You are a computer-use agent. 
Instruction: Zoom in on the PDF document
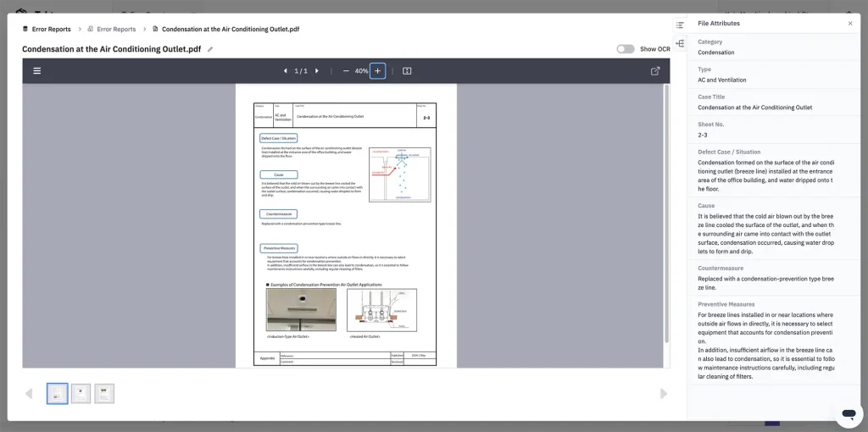pos(377,71)
